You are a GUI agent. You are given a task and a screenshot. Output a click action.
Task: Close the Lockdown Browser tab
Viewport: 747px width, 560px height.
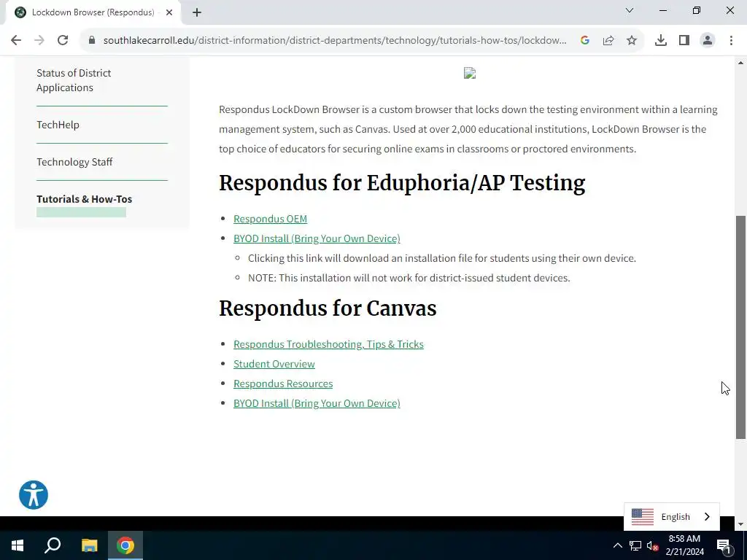tap(169, 12)
